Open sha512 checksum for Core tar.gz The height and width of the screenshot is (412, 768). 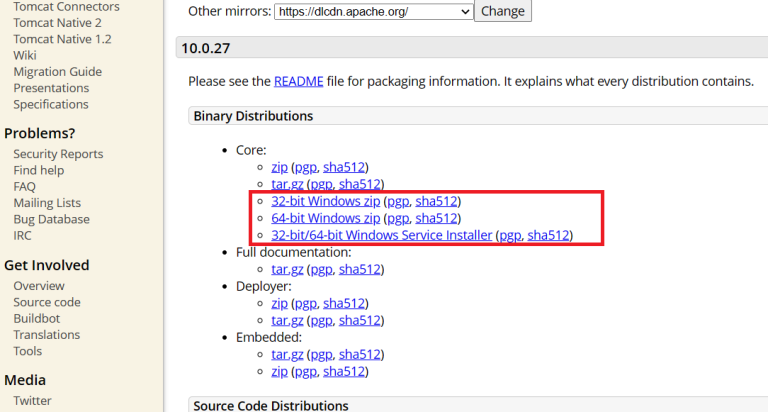tap(360, 184)
